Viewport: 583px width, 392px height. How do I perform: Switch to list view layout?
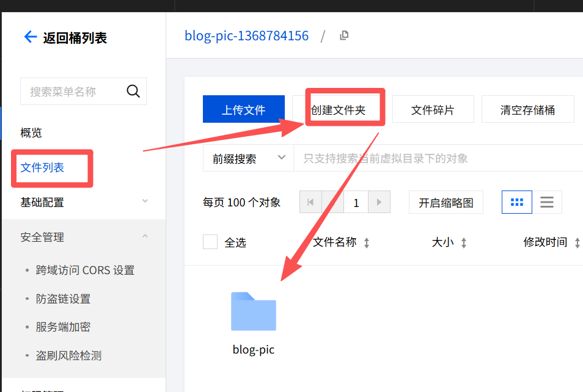[547, 202]
